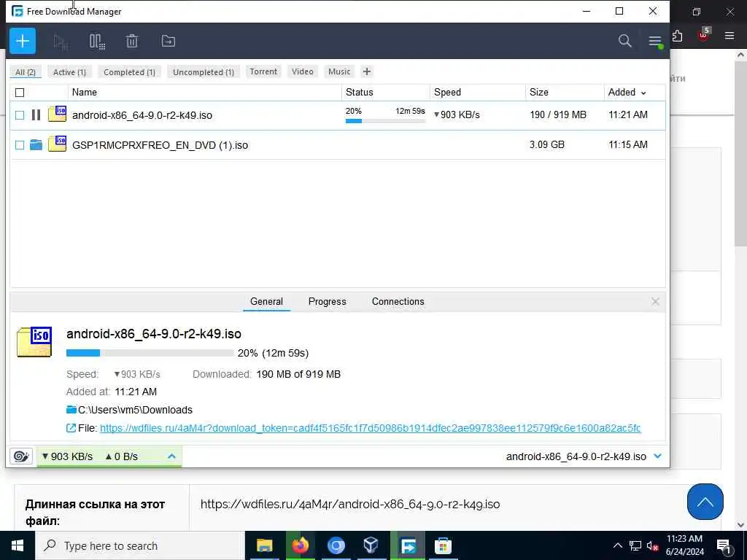Image resolution: width=747 pixels, height=560 pixels.
Task: Click the long wdfiles.ru URL text field
Action: coord(350,505)
